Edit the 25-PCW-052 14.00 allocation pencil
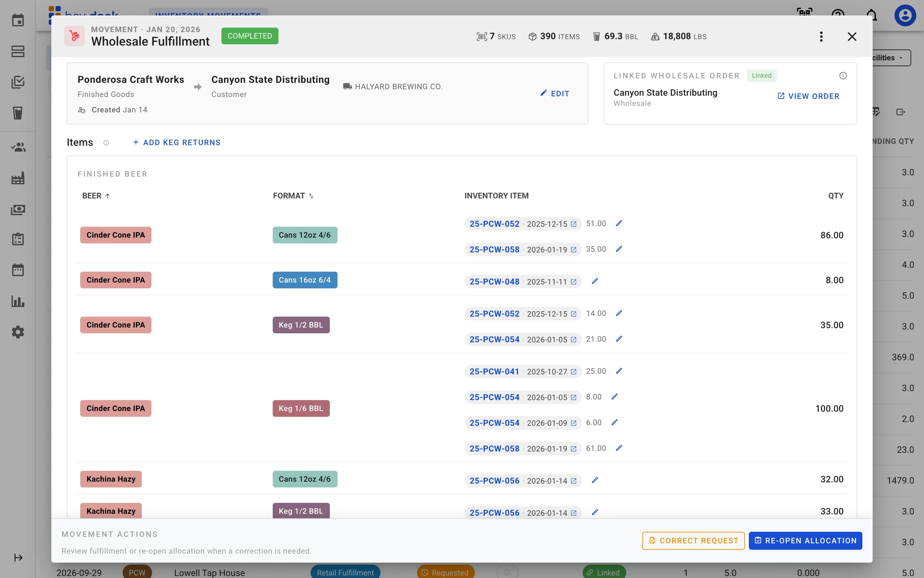This screenshot has width=924, height=578. click(619, 313)
